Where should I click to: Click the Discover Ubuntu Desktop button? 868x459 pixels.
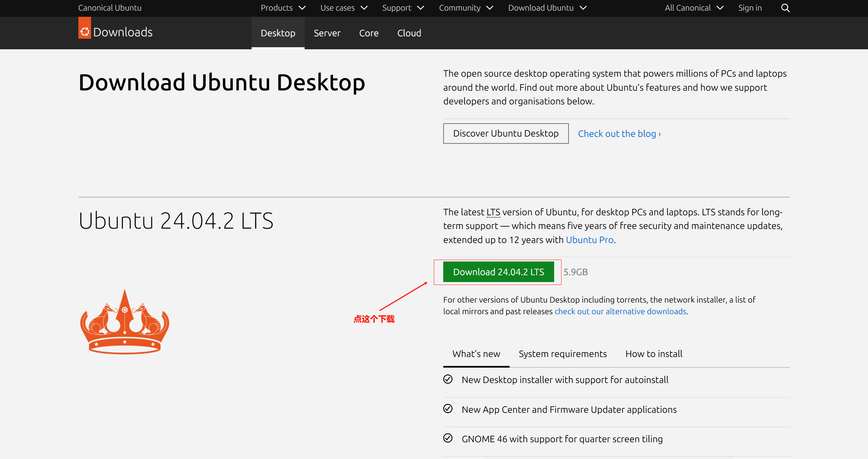pyautogui.click(x=506, y=133)
